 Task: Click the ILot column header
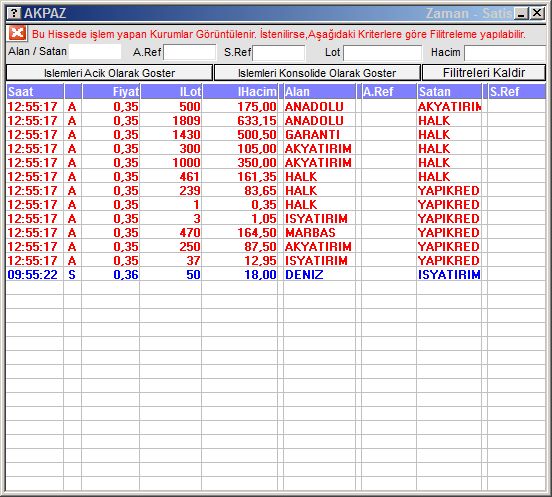click(x=171, y=92)
